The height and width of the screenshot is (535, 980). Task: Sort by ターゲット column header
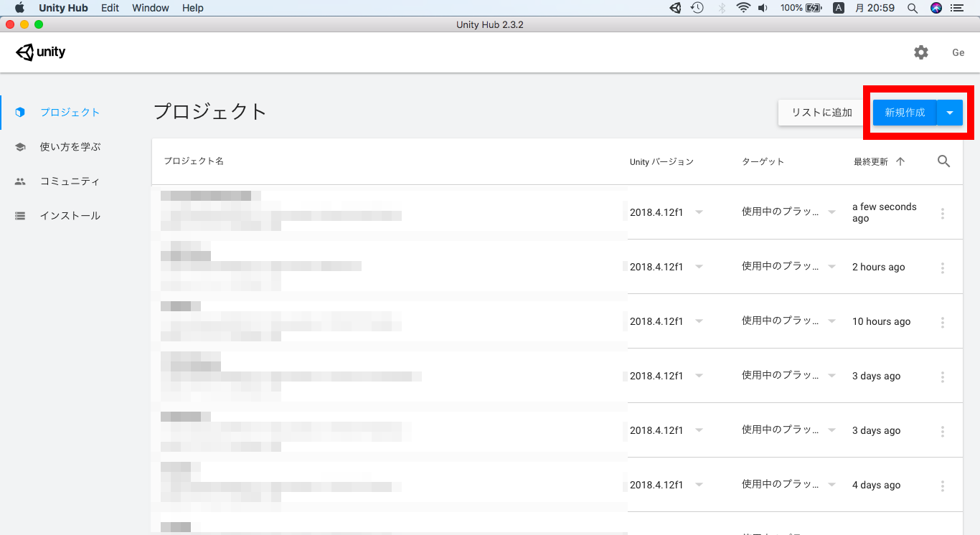point(763,162)
